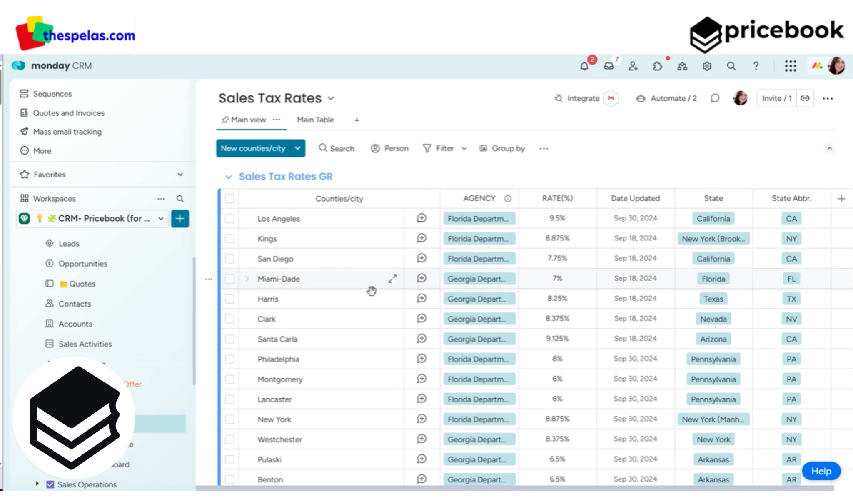Open Main view options ellipsis
The height and width of the screenshot is (504, 853).
(277, 120)
